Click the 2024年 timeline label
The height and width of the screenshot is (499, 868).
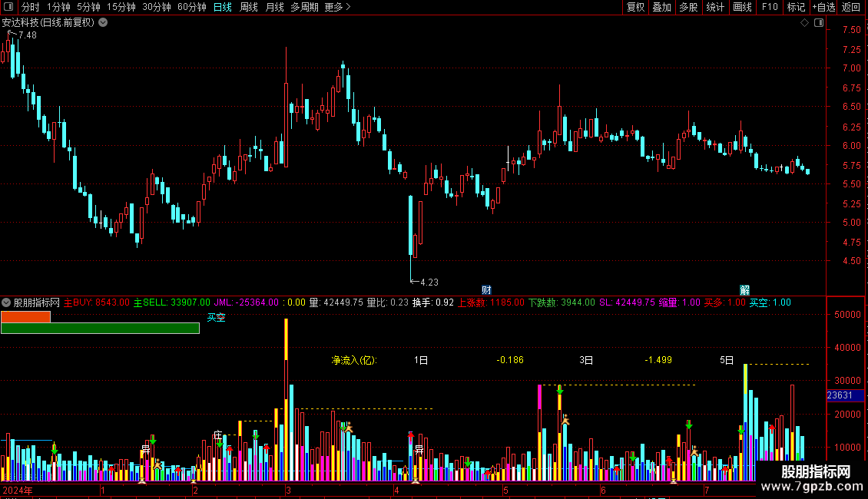18,490
